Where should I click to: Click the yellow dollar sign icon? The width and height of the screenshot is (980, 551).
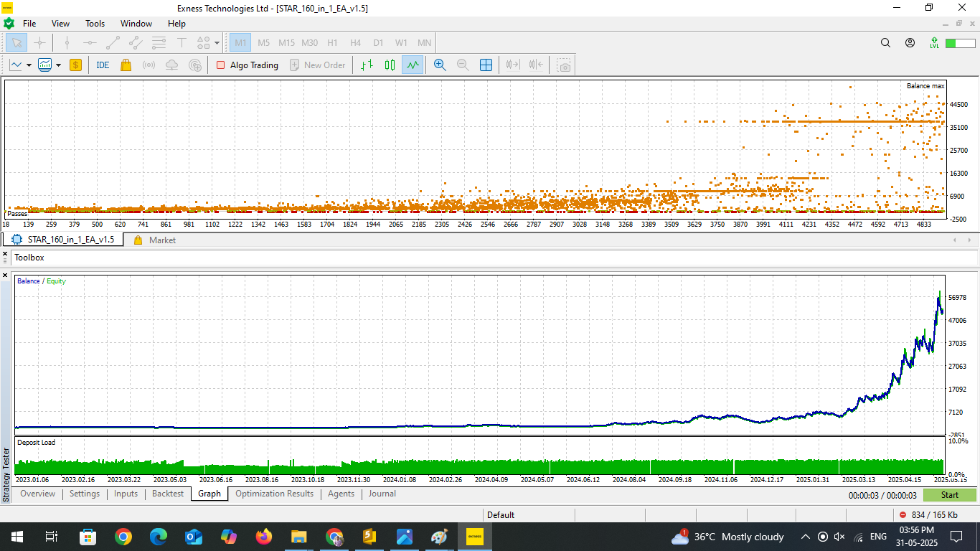tap(75, 65)
